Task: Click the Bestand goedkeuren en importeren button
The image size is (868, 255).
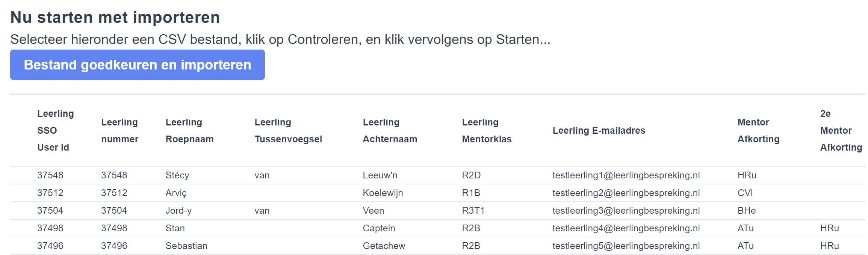Action: point(138,65)
